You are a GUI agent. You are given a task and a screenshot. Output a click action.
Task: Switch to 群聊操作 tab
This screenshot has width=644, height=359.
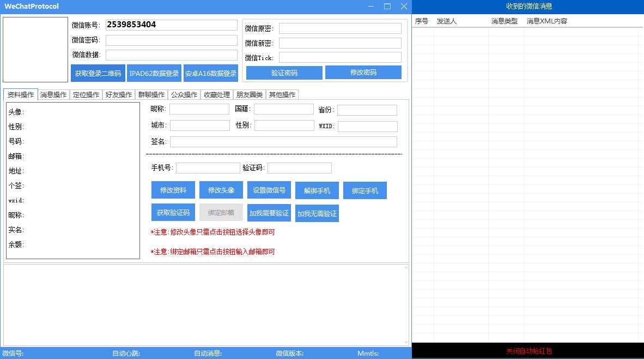click(151, 94)
